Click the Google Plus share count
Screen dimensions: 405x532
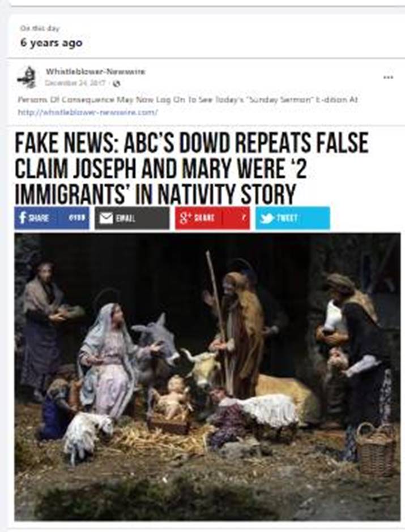pyautogui.click(x=244, y=218)
